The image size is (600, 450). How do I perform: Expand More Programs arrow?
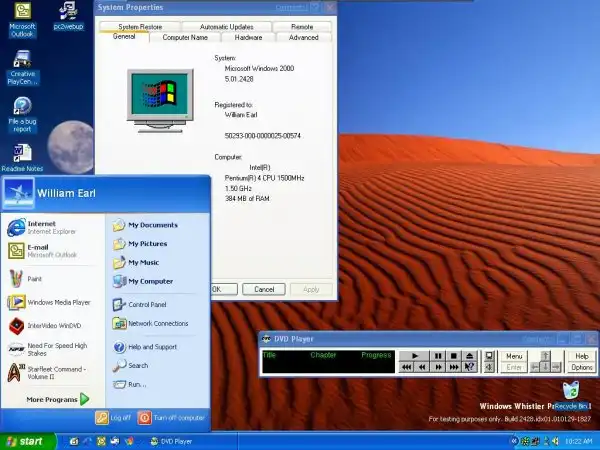(x=84, y=399)
